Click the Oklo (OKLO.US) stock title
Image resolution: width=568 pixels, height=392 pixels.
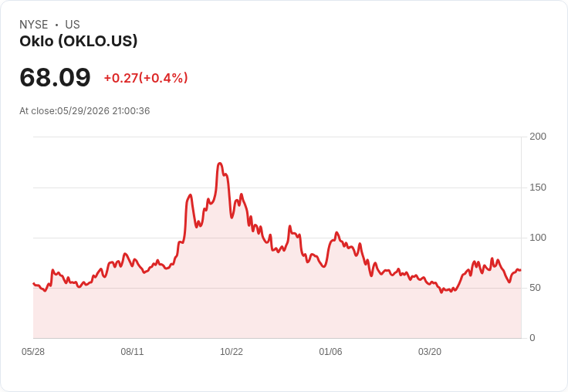click(x=79, y=41)
